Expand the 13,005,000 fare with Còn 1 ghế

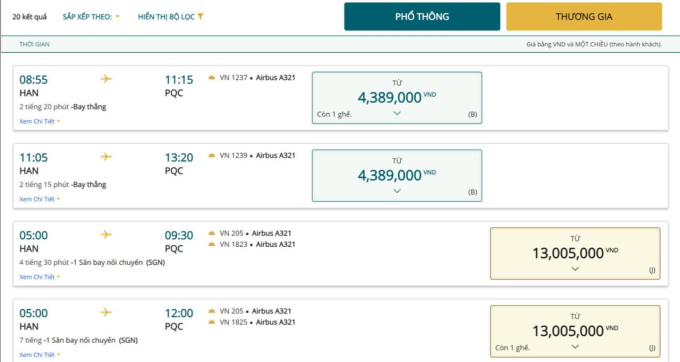[x=575, y=331]
